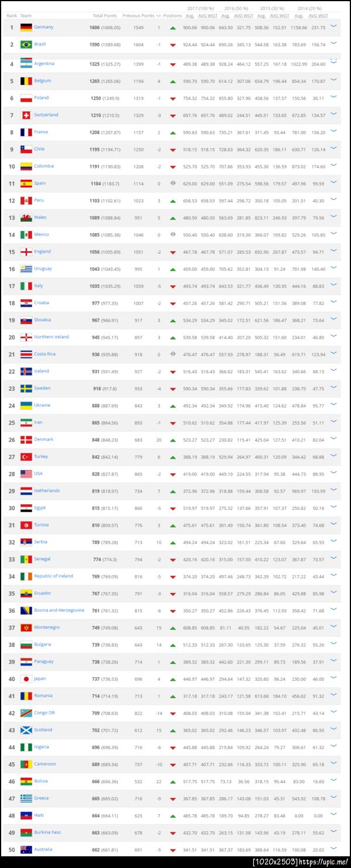Viewport: 351px width, 868px height.
Task: Expand the Haiti row chevron
Action: click(x=333, y=815)
